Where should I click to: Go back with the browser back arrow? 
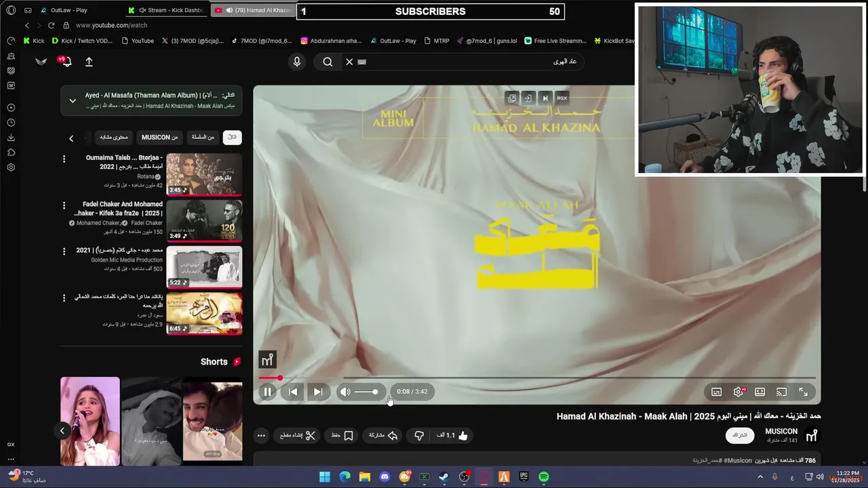pyautogui.click(x=27, y=25)
